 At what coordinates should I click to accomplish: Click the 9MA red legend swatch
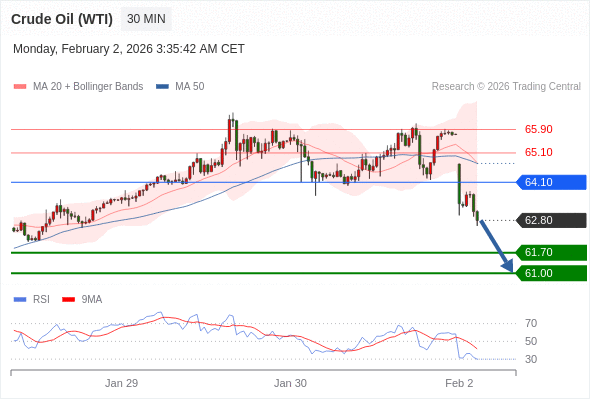click(68, 300)
